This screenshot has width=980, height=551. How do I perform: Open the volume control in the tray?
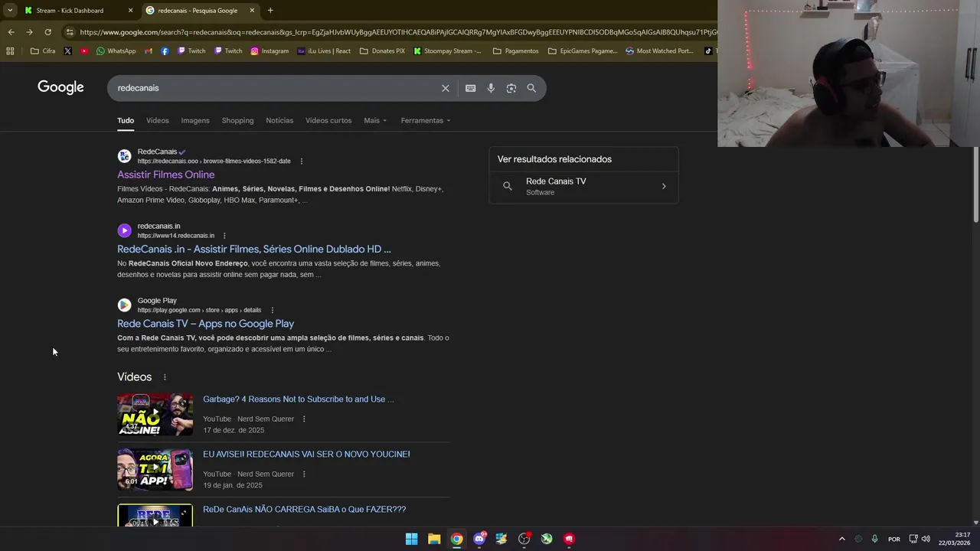tap(926, 539)
